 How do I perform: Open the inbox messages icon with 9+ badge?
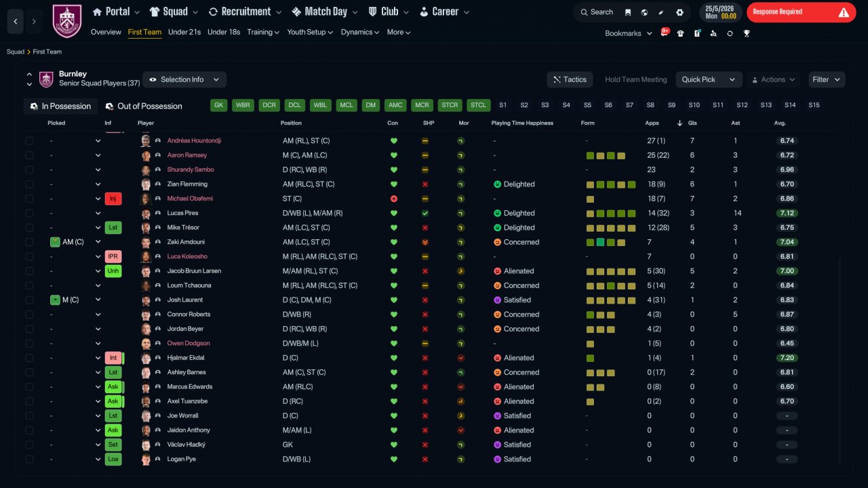pos(665,33)
